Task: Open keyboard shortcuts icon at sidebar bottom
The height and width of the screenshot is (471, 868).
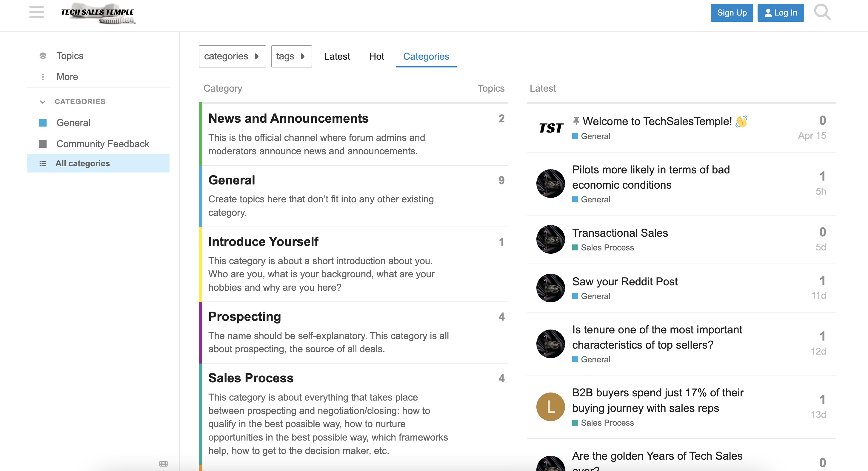Action: pos(164,464)
